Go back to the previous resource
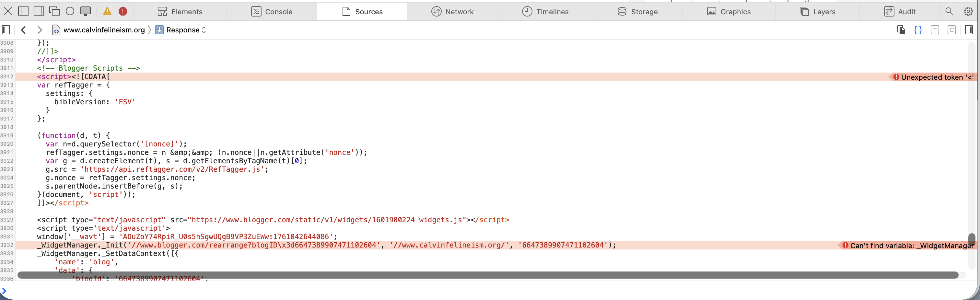Viewport: 980px width, 300px height. click(x=24, y=30)
